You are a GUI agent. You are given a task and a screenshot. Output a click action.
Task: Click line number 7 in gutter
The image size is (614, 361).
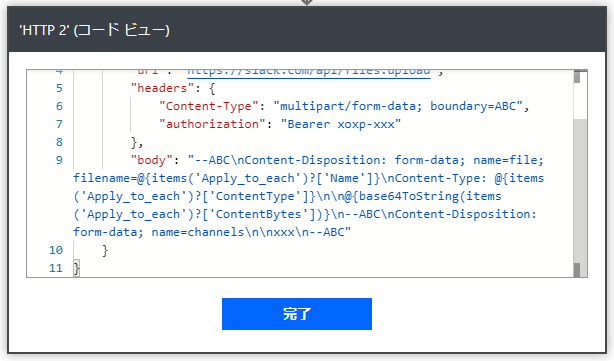click(59, 124)
